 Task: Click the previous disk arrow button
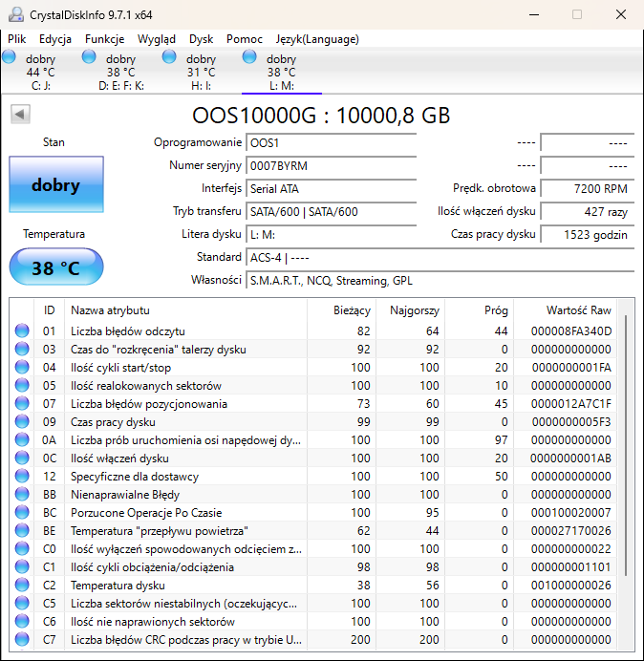click(20, 116)
